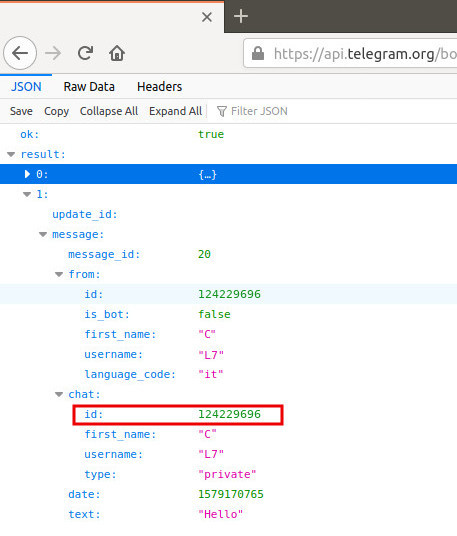Select the is_bot key
This screenshot has width=457, height=536.
tap(107, 314)
